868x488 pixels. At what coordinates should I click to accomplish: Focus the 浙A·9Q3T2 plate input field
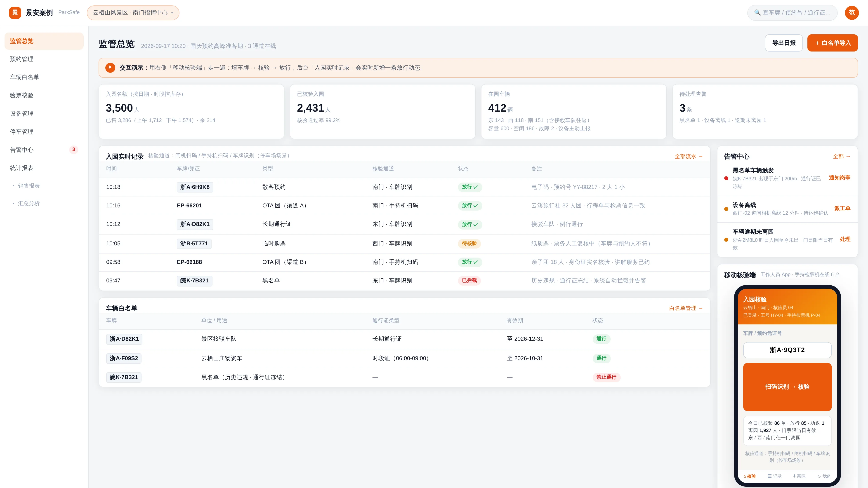pos(787,350)
